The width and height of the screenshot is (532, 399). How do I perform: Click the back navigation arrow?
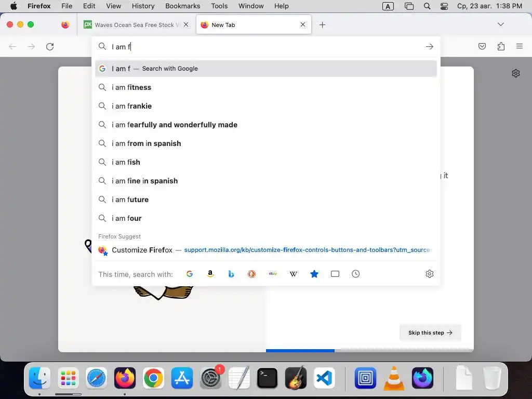pos(12,46)
